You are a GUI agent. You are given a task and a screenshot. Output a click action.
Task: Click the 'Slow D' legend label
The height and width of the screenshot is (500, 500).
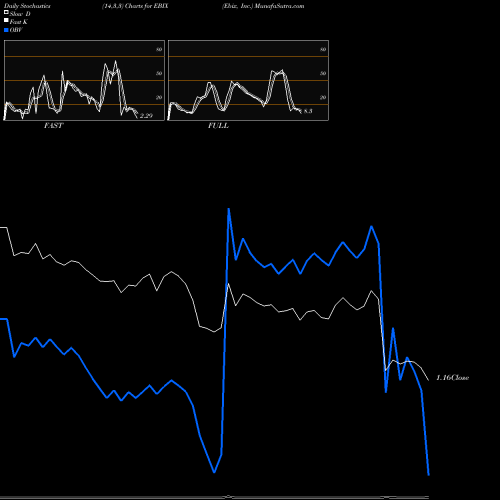pyautogui.click(x=20, y=14)
